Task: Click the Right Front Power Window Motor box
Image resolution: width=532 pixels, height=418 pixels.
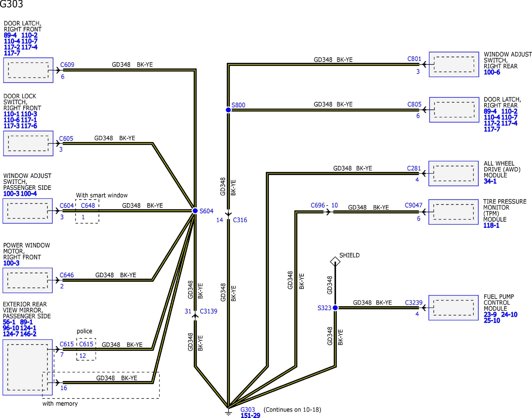Action: (28, 280)
